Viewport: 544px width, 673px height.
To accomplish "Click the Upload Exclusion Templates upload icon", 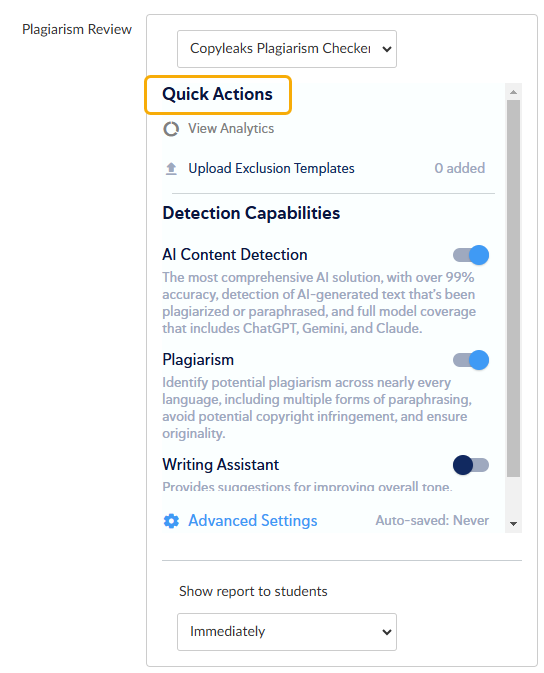I will pyautogui.click(x=171, y=169).
